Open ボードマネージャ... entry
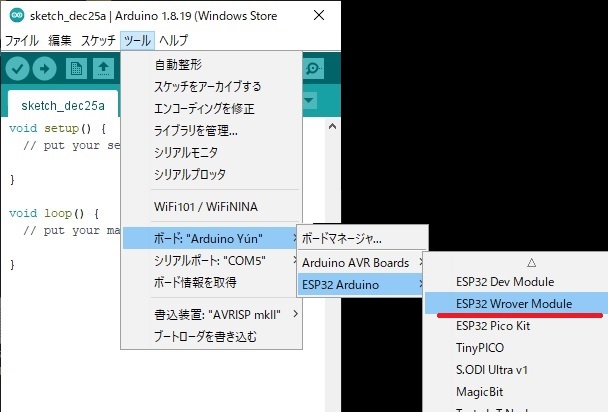Viewport: 608px width, 412px height. point(362,238)
